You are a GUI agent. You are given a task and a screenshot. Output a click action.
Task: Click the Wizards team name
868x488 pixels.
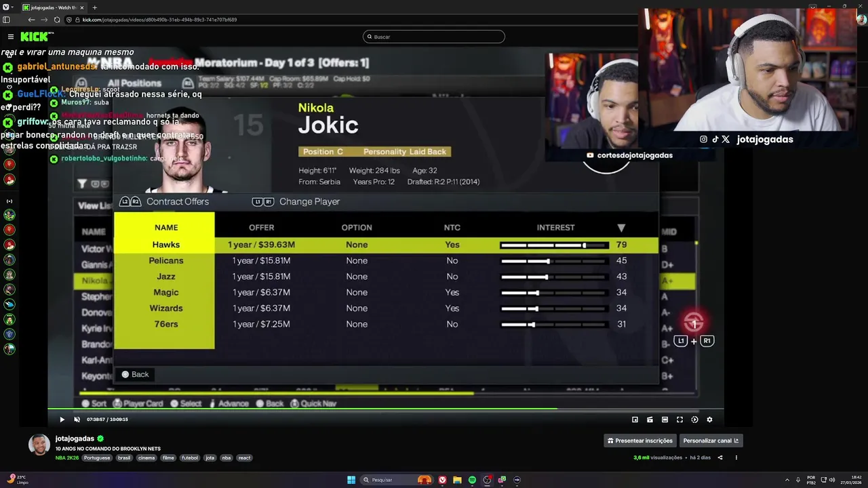(x=166, y=308)
